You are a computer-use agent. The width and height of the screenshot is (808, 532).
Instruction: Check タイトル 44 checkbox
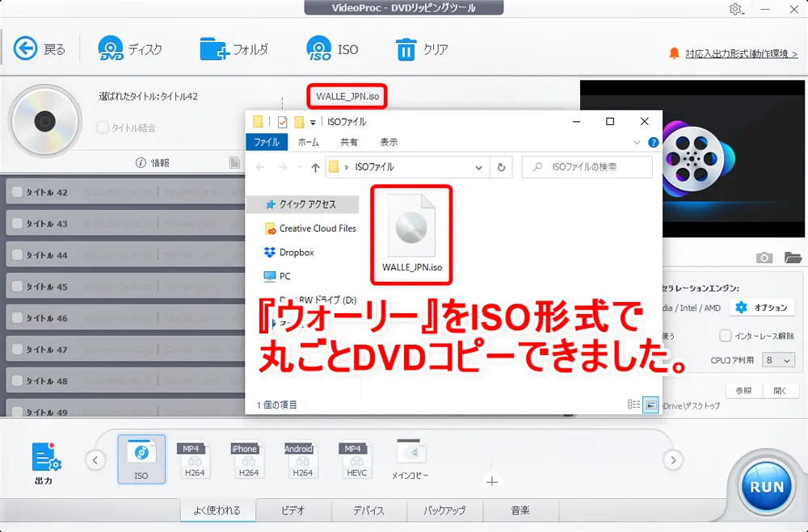(x=17, y=254)
